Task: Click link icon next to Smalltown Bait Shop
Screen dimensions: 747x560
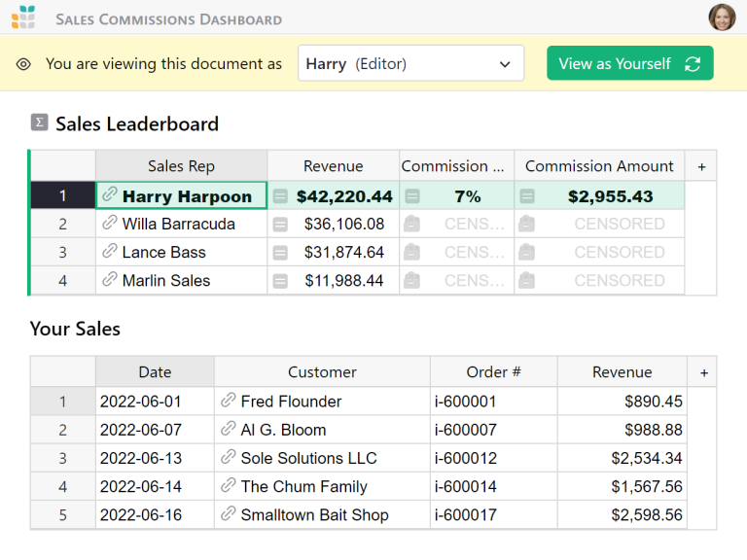Action: (229, 514)
